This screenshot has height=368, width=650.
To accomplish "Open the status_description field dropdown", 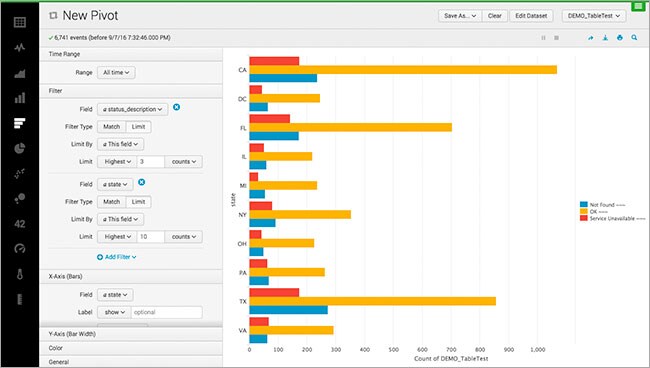I will pyautogui.click(x=133, y=109).
